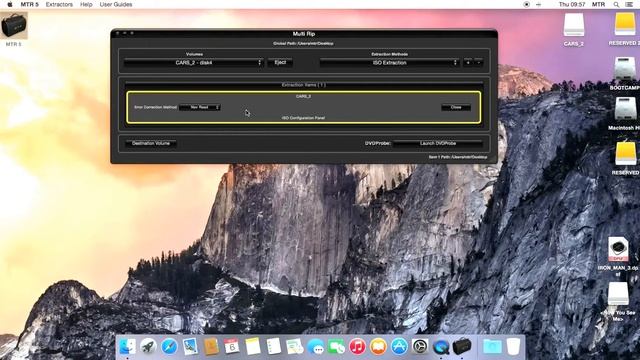The height and width of the screenshot is (360, 640).
Task: Click the CARS_2 label in the highlighted panel
Action: point(304,96)
